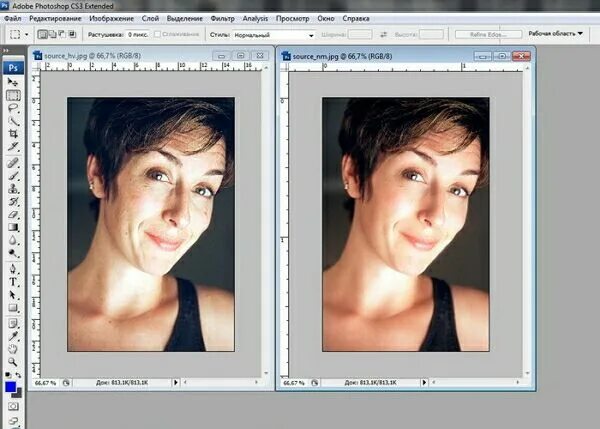This screenshot has width=600, height=429.
Task: Open the dark background color picker
Action: 18,394
